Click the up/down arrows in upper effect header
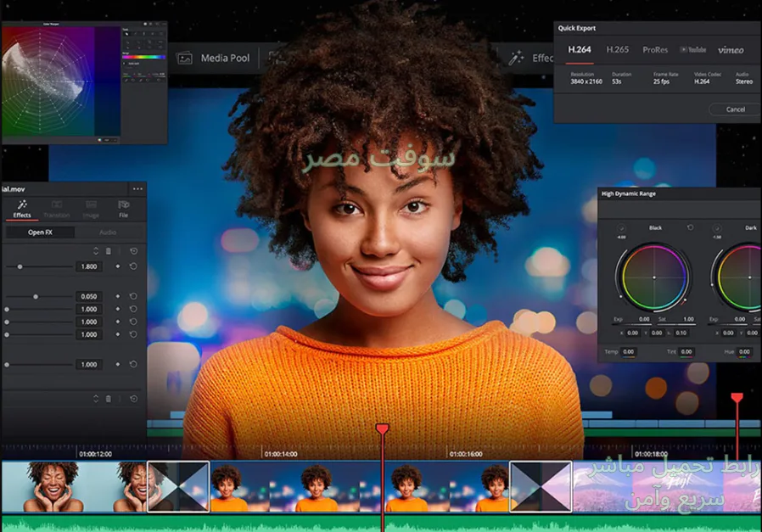Image resolution: width=762 pixels, height=532 pixels. (96, 251)
